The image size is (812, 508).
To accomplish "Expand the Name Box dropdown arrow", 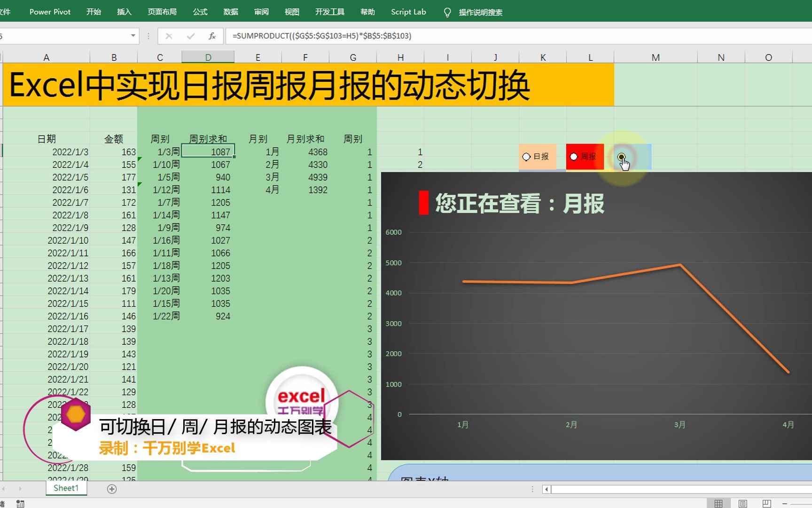I will click(133, 36).
